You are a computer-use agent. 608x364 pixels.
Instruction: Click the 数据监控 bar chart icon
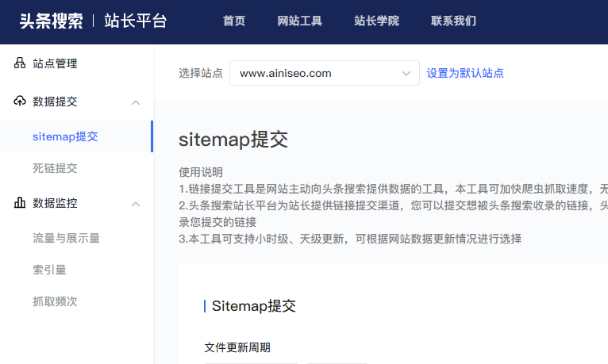pos(20,202)
